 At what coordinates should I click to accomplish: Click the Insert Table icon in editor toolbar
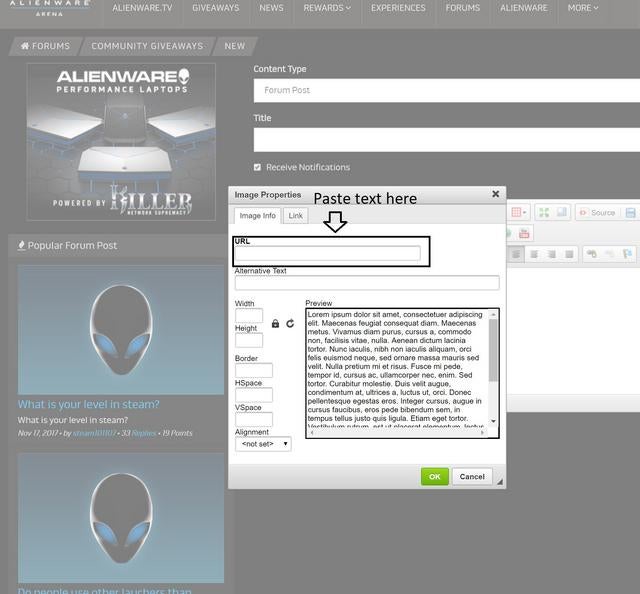pos(519,213)
